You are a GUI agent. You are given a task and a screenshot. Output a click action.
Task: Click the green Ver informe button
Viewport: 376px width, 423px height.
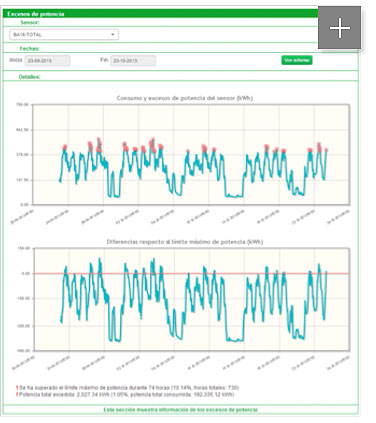(297, 60)
